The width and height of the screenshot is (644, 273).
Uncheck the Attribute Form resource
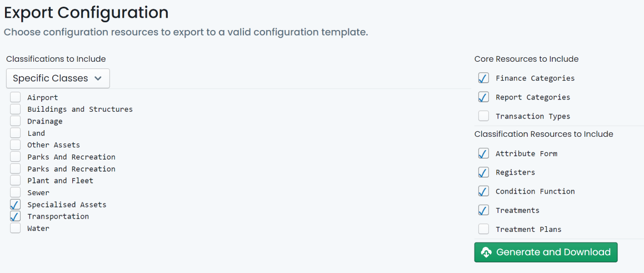483,153
